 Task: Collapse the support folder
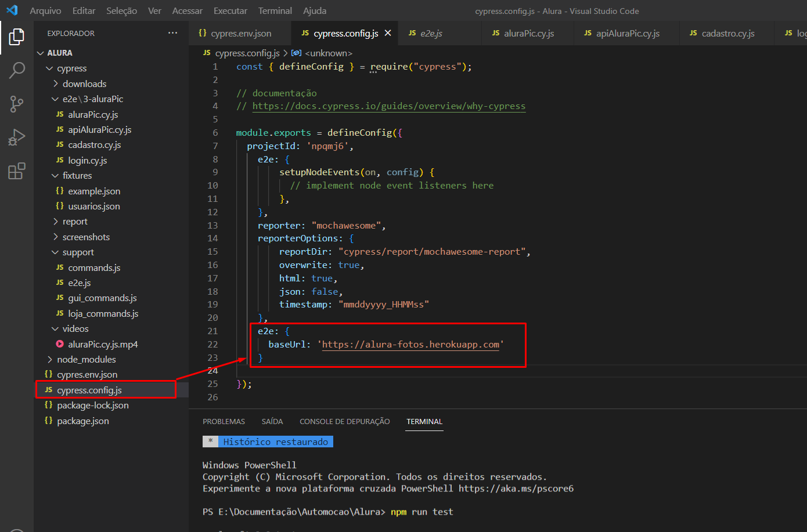[56, 252]
